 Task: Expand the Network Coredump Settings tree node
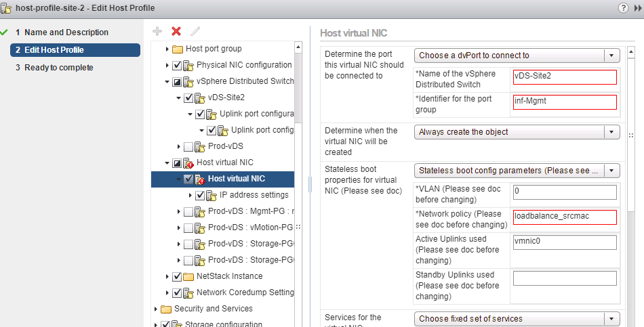168,292
